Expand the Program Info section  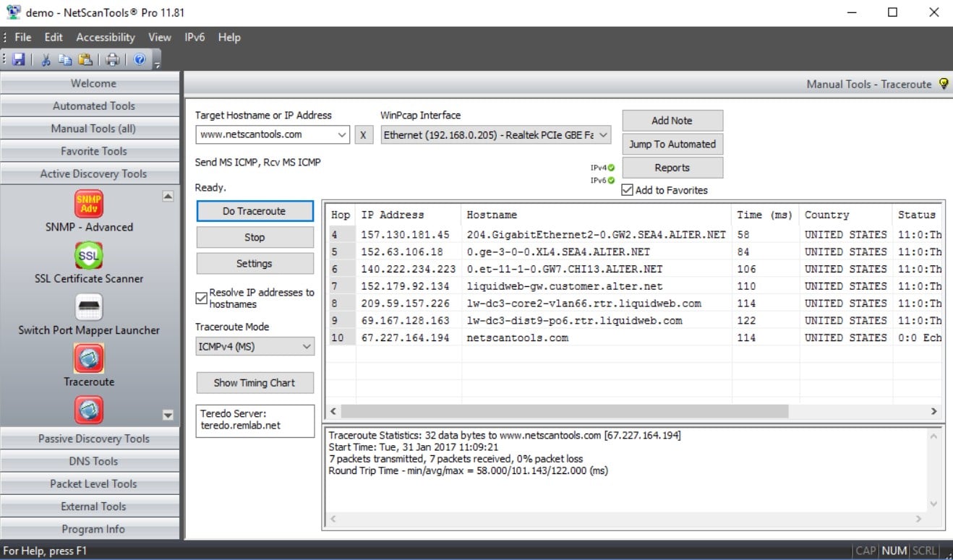[x=90, y=529]
